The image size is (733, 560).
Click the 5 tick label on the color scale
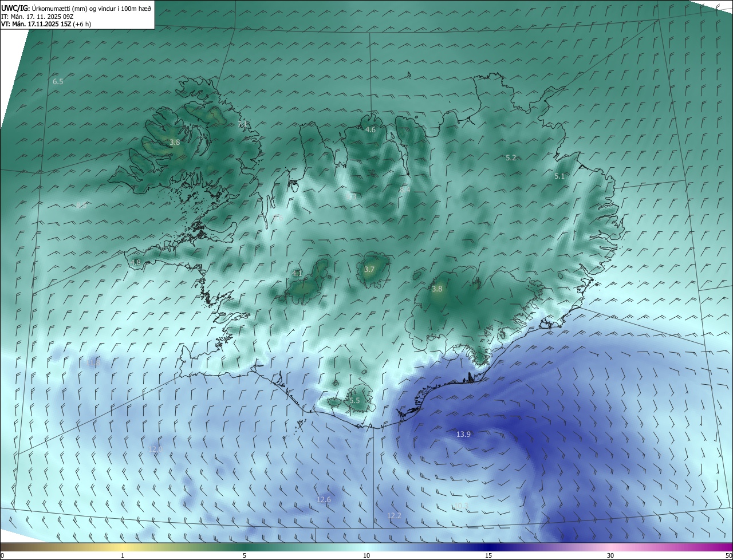(245, 555)
